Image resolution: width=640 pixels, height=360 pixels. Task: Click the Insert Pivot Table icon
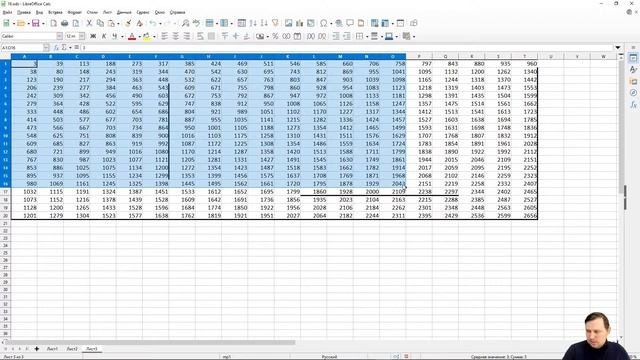[311, 23]
